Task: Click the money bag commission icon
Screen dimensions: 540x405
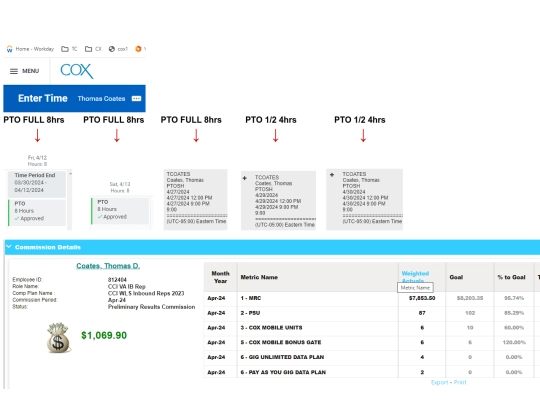Action: point(59,338)
